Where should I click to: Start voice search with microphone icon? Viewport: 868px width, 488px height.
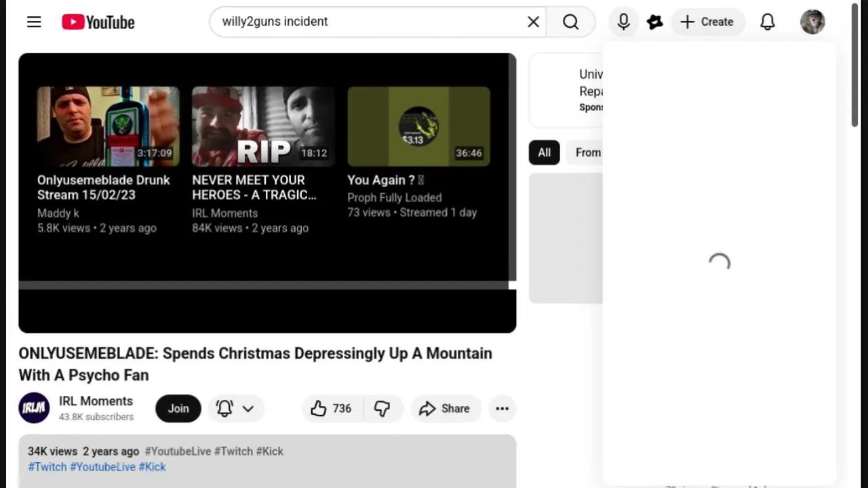coord(623,22)
